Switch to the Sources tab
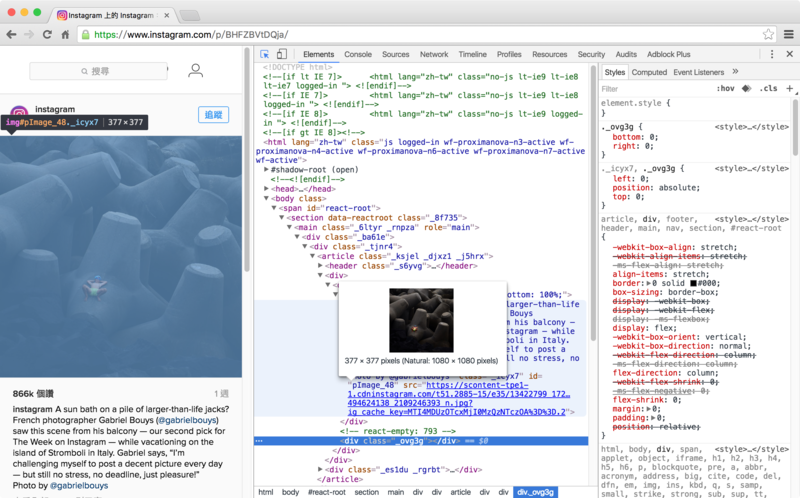Screen dimensions: 800x498 coord(395,54)
